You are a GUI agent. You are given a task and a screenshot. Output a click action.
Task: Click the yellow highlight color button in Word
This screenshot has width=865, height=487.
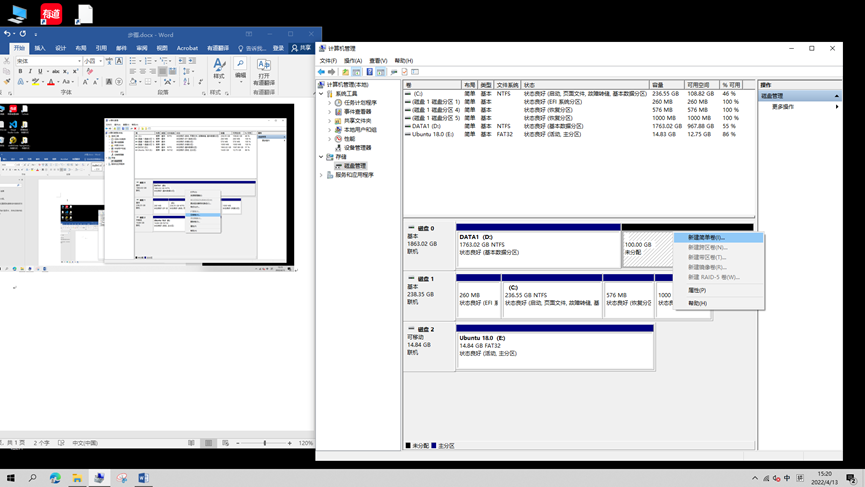tap(35, 82)
